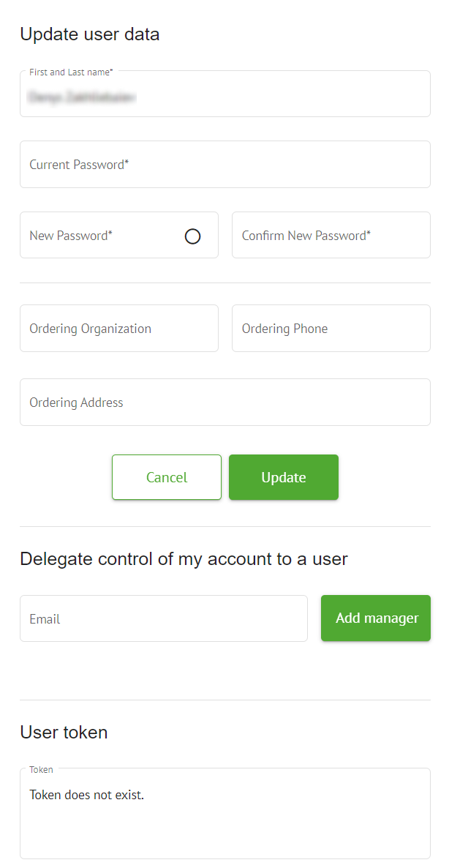Image resolution: width=449 pixels, height=868 pixels.
Task: Click the 'Delegate control of my account' heading
Action: 184,559
